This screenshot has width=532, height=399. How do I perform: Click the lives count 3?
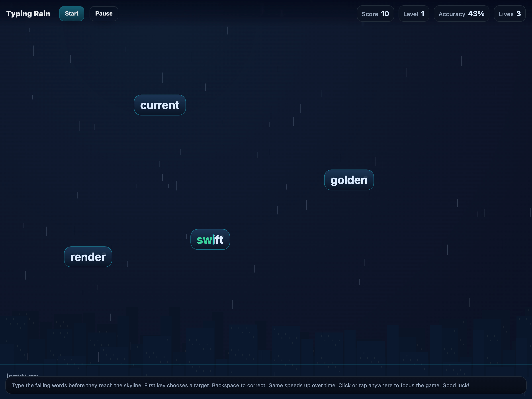(518, 14)
